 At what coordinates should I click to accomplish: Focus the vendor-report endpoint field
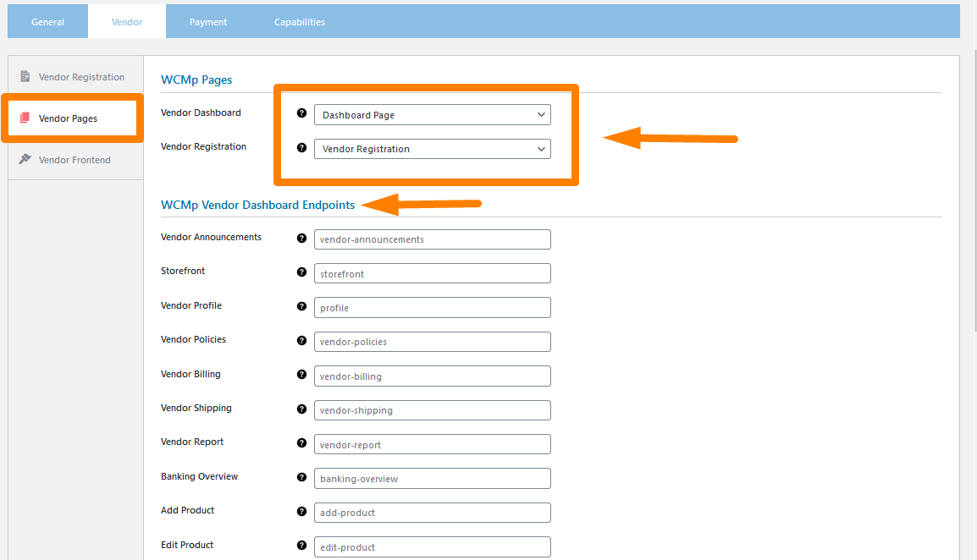[x=433, y=444]
